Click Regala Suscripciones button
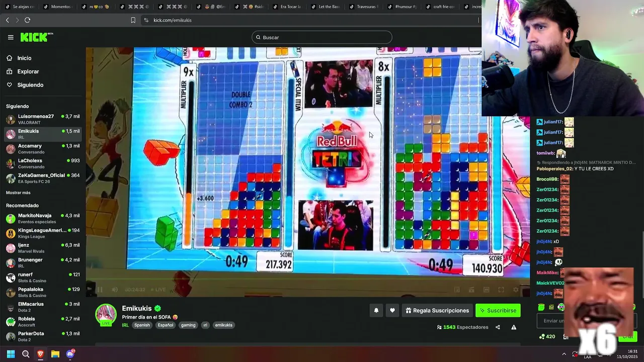This screenshot has width=644, height=362. point(437,311)
